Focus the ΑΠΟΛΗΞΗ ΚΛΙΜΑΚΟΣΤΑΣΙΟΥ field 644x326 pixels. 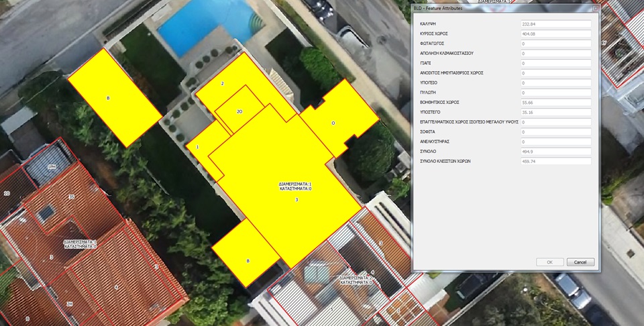tap(555, 53)
